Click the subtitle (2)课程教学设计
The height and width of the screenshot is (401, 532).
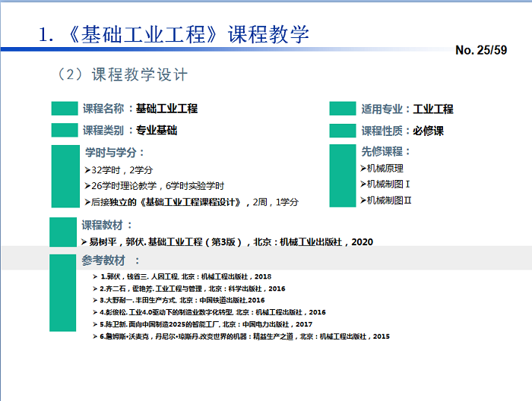coord(122,74)
